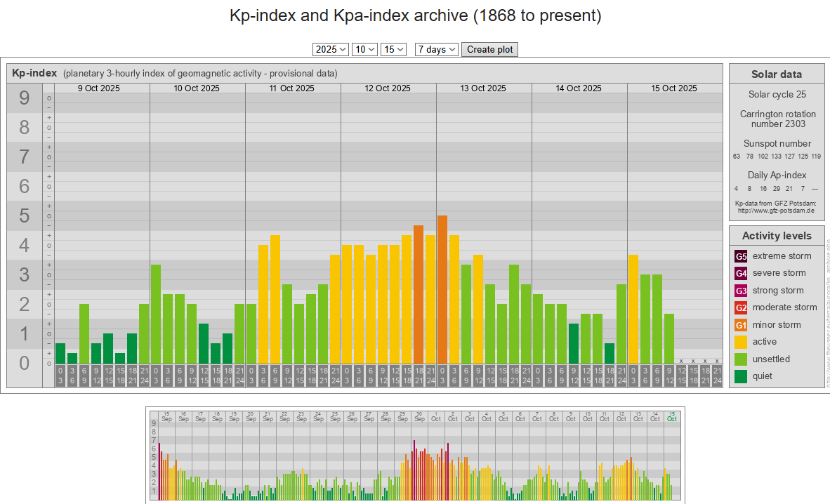Click the G2 moderate storm legend swatch

[741, 307]
